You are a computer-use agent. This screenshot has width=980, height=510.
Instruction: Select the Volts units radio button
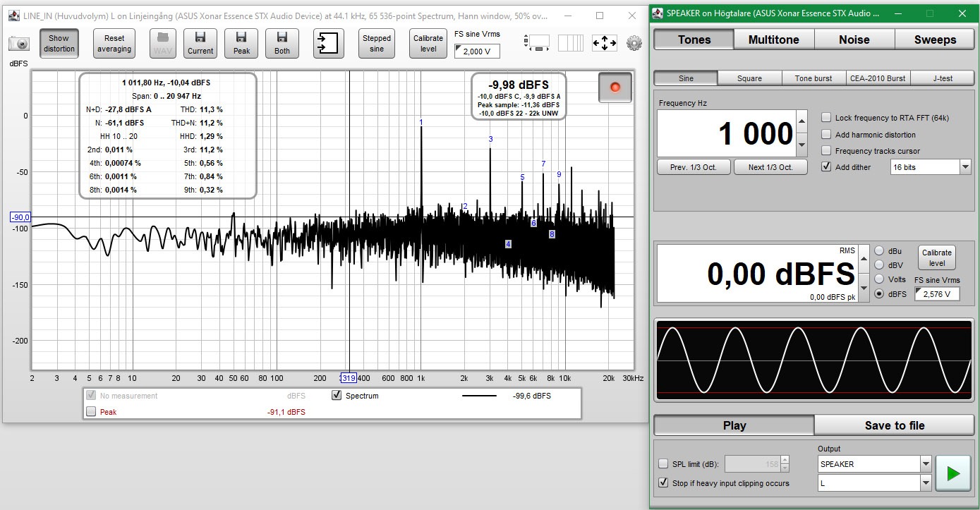point(880,279)
